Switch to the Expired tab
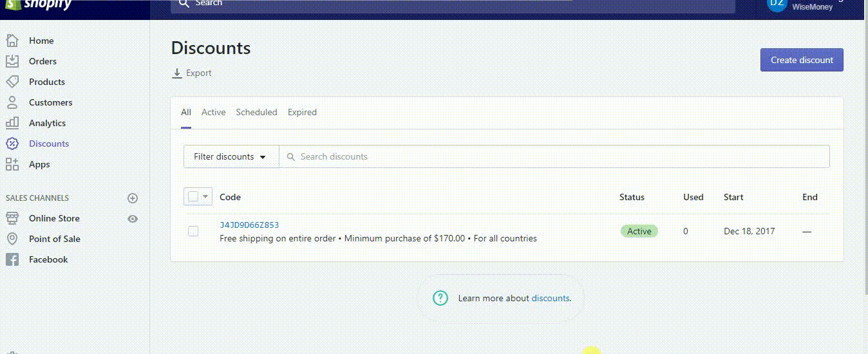Viewport: 868px width, 354px height. click(x=302, y=112)
